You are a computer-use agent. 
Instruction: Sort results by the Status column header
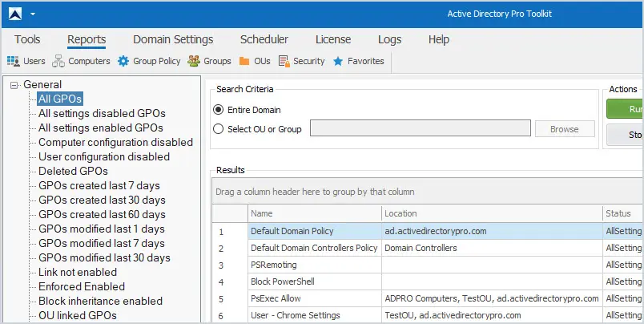point(623,213)
